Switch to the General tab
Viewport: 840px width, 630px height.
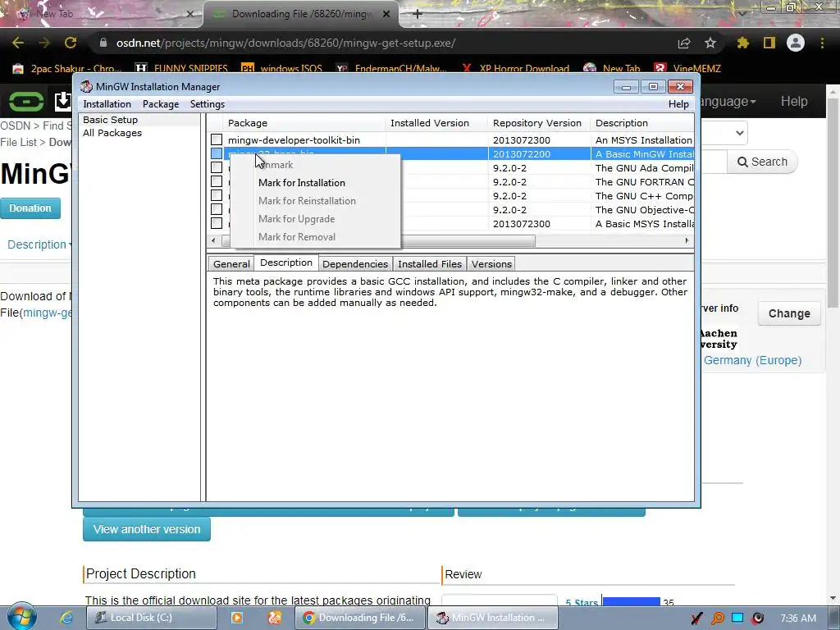click(231, 263)
